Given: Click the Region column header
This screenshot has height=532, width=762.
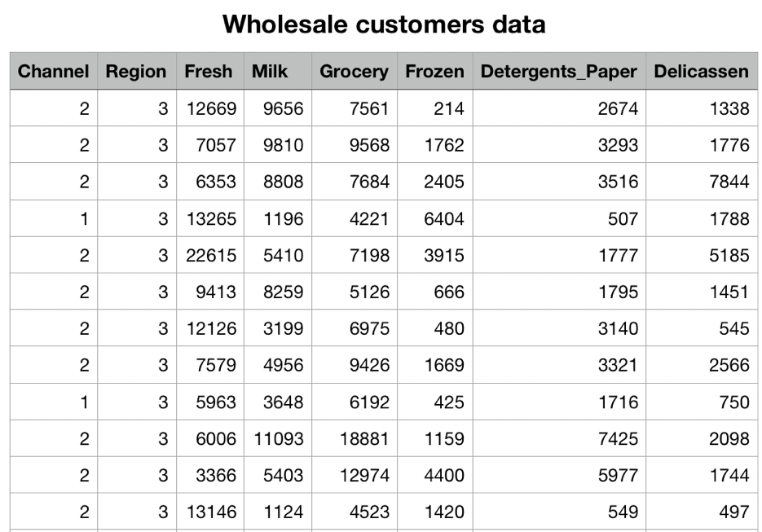Looking at the screenshot, I should pos(136,71).
